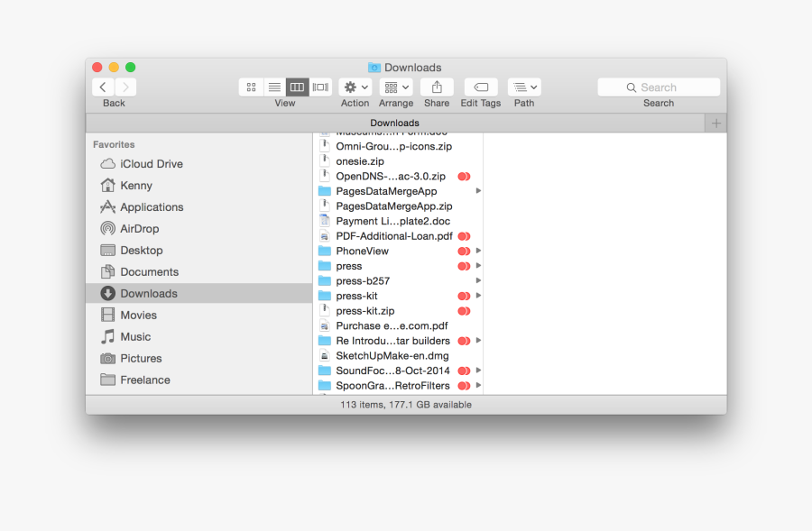Viewport: 812px width, 531px height.
Task: Open the Path menu in the toolbar
Action: [x=524, y=87]
